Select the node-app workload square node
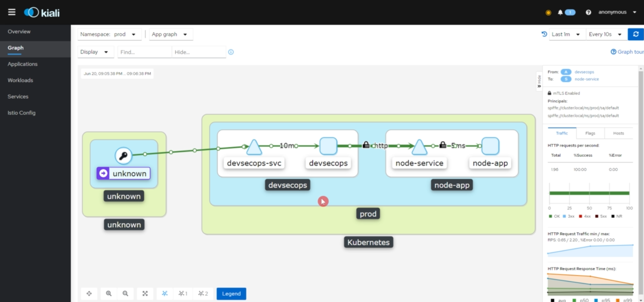644x302 pixels. click(491, 146)
